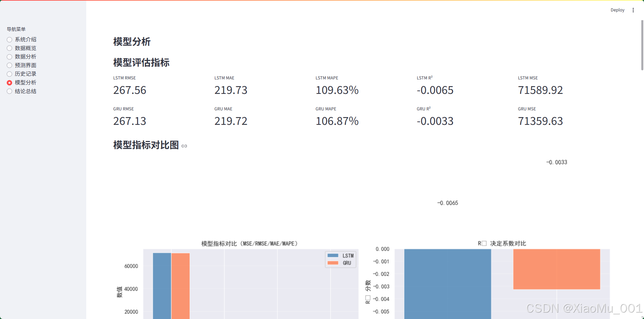
Task: Click the GRU RMSE value 267.13
Action: [130, 121]
